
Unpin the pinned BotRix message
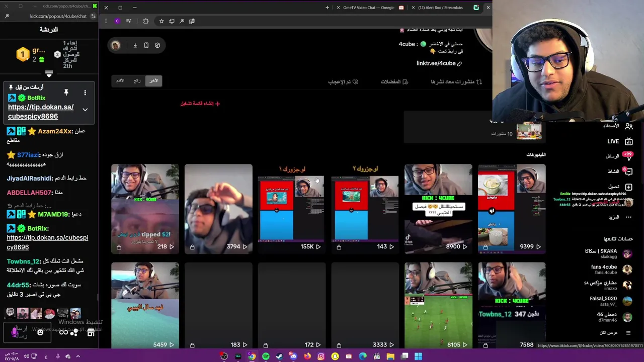[x=66, y=93]
